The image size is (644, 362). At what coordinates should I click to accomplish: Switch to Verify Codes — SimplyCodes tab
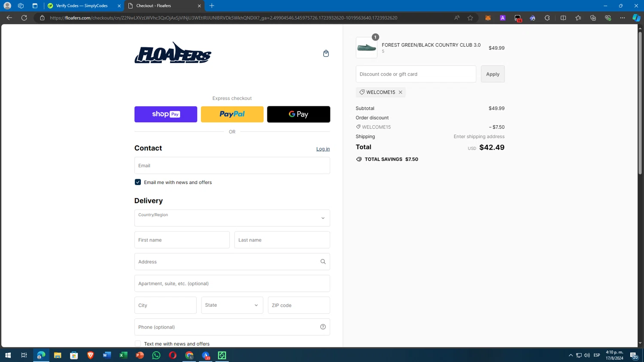82,6
